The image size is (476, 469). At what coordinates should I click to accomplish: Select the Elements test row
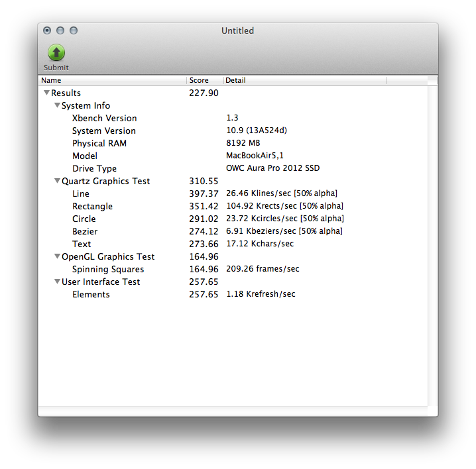(x=91, y=295)
